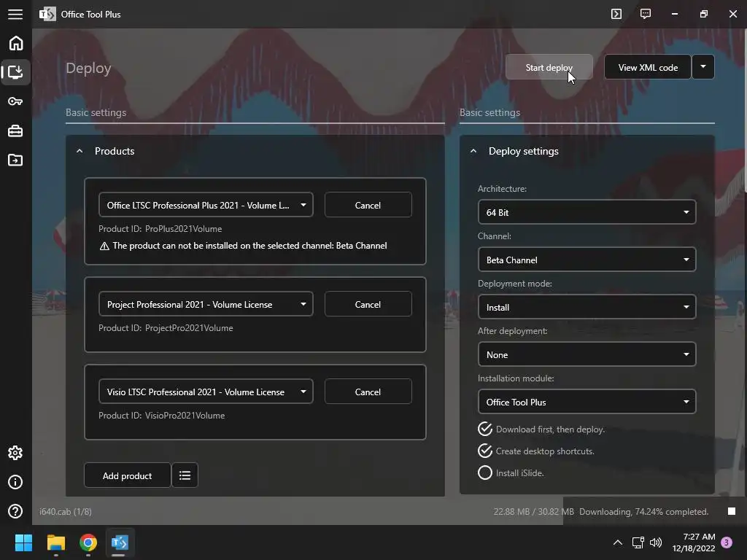Click Product ID: ProjectPro2021Volume text
The image size is (747, 560).
coord(166,327)
